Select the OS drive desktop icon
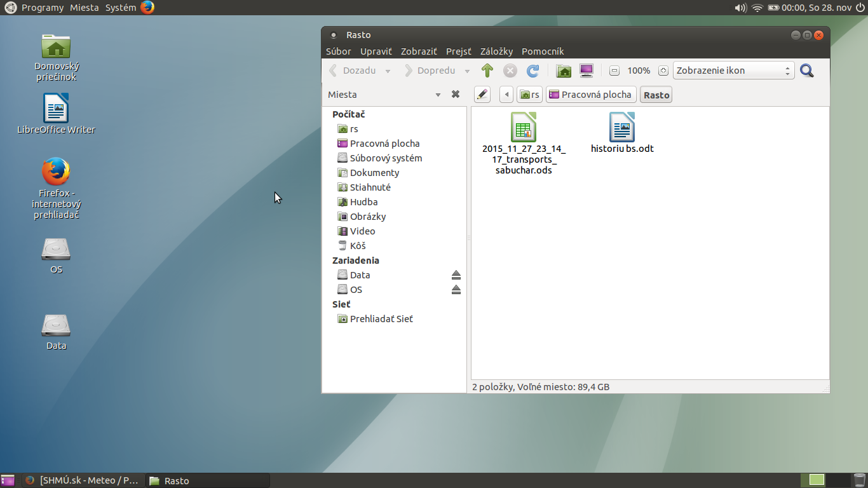Image resolution: width=868 pixels, height=488 pixels. pos(56,255)
